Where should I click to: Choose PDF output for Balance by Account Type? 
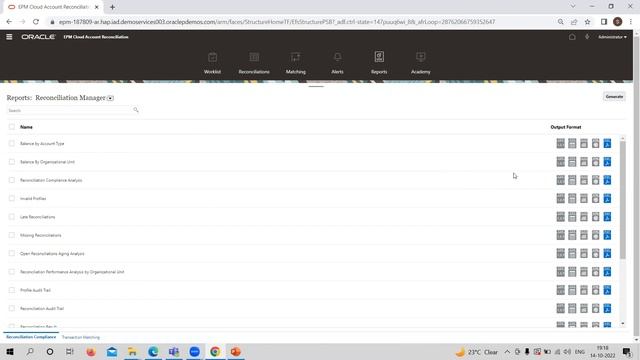tap(607, 143)
